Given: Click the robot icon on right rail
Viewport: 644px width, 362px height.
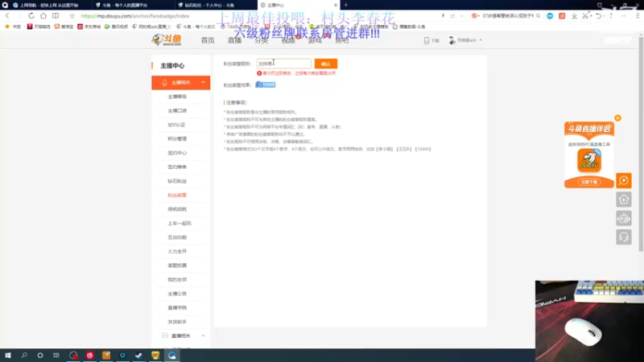Looking at the screenshot, I should pyautogui.click(x=623, y=218).
